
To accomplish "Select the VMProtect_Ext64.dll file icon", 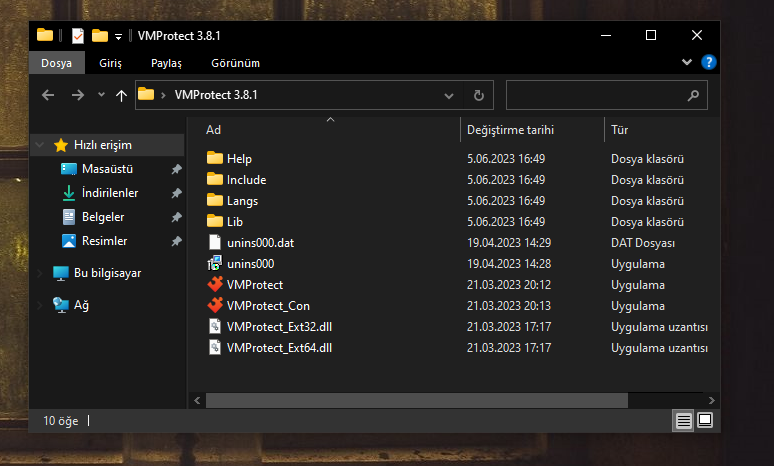I will (215, 348).
